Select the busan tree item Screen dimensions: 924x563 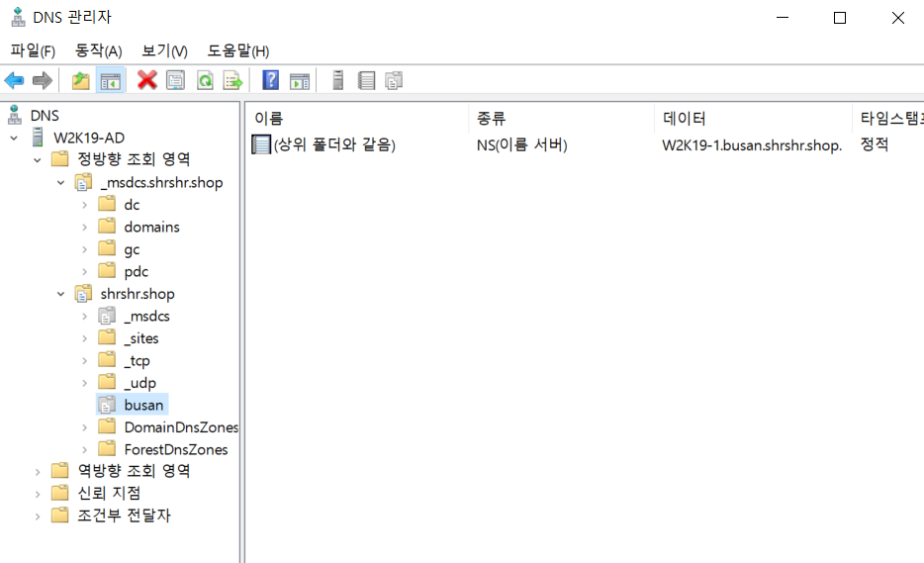tap(143, 405)
